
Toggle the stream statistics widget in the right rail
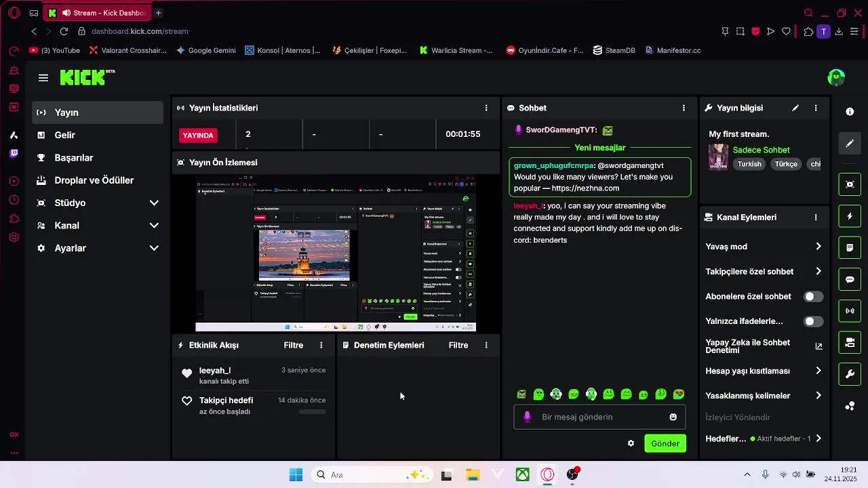850,311
